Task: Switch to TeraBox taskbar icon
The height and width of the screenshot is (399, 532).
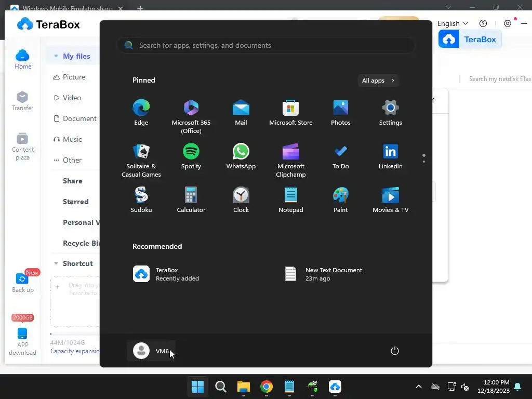Action: 335,387
